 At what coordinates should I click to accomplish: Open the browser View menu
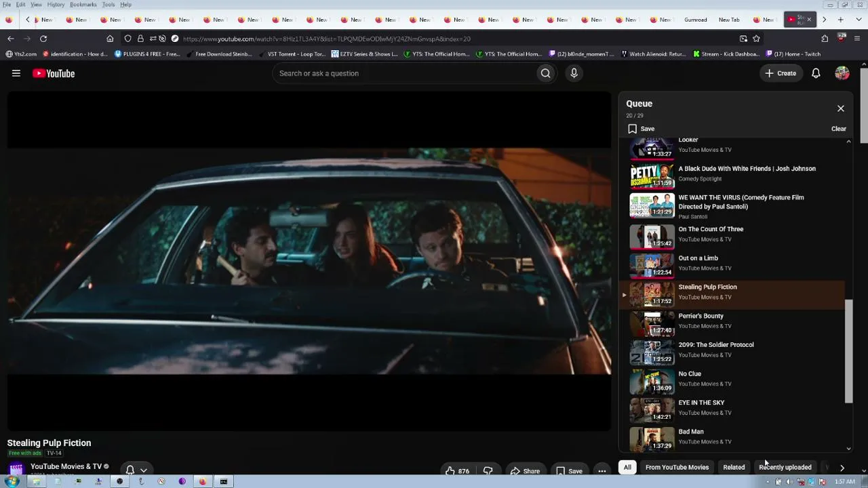point(36,5)
